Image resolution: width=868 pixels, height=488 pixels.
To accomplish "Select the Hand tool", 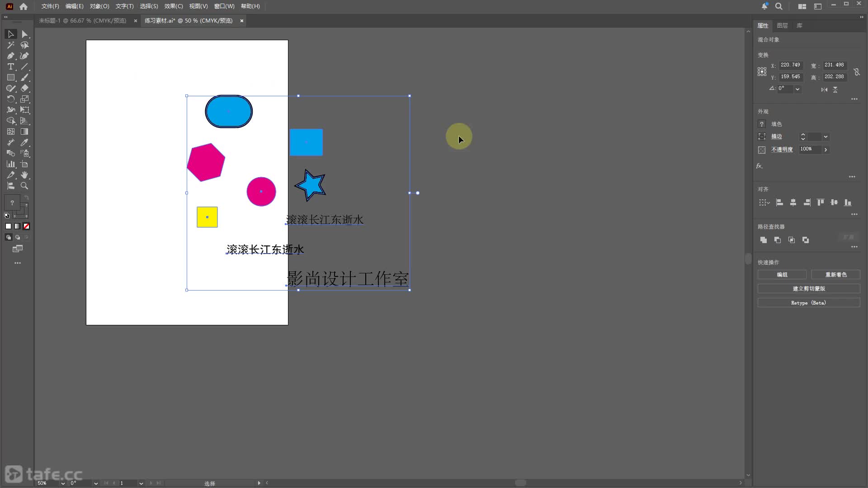I will click(x=25, y=175).
